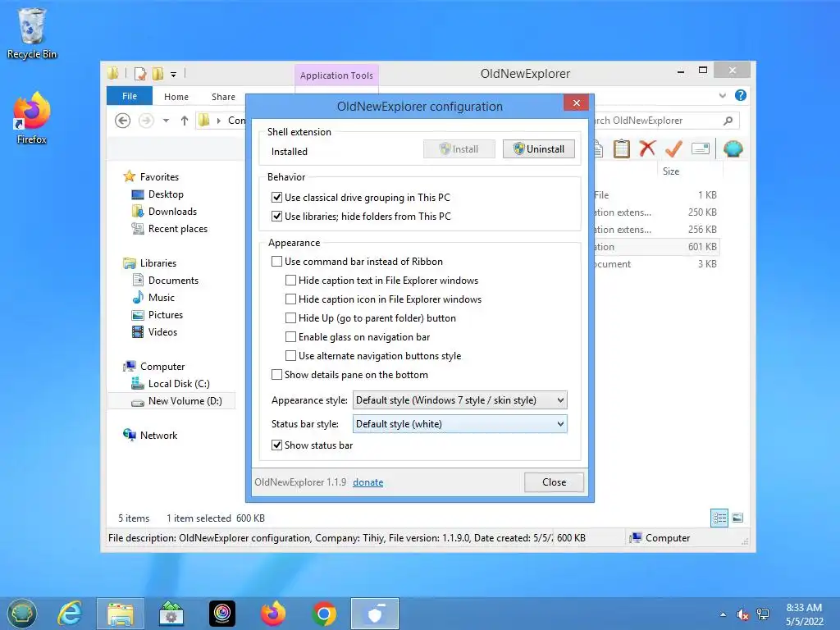The height and width of the screenshot is (630, 840).
Task: Click the muted volume tray icon
Action: click(x=742, y=614)
